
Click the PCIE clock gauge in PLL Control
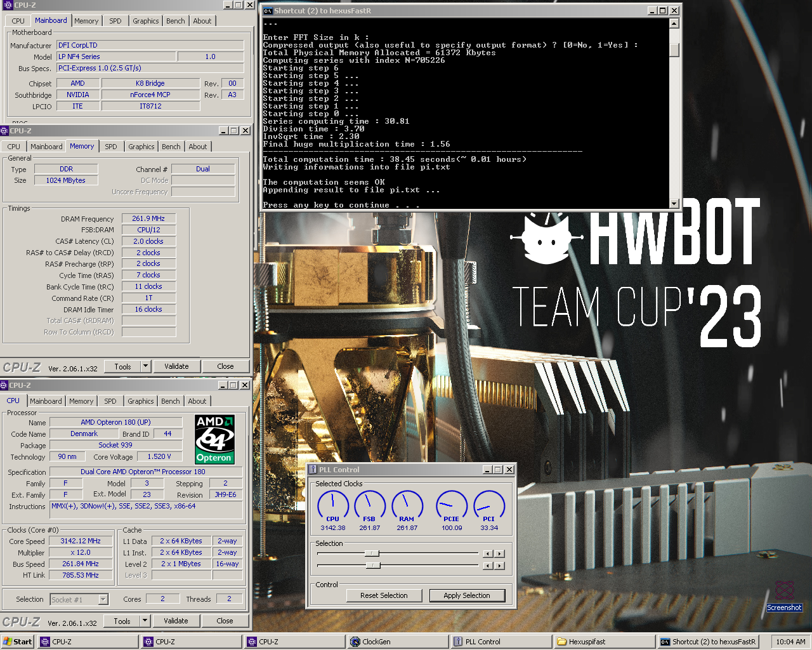point(452,506)
